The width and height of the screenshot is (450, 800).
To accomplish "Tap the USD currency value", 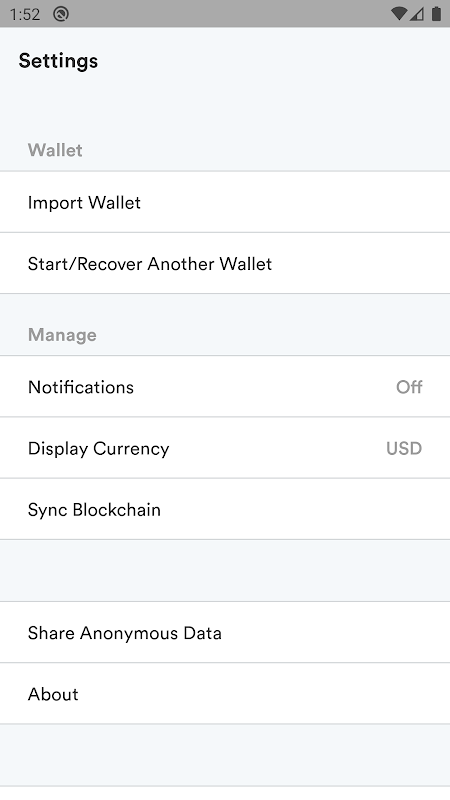I will [404, 448].
